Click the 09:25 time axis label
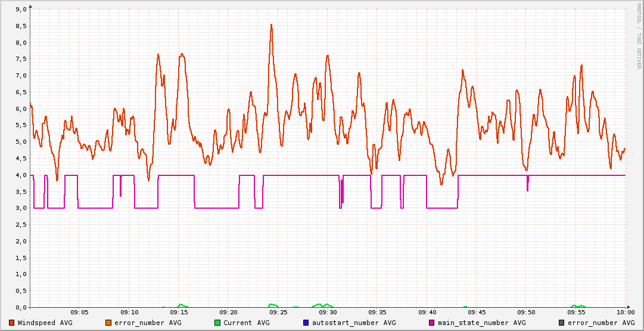 (x=278, y=313)
